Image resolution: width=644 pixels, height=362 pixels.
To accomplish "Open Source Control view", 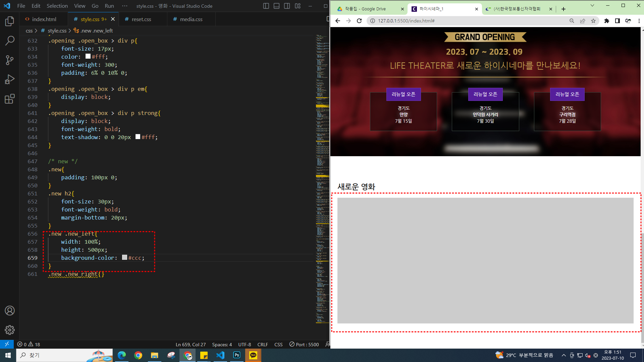I will click(x=9, y=60).
